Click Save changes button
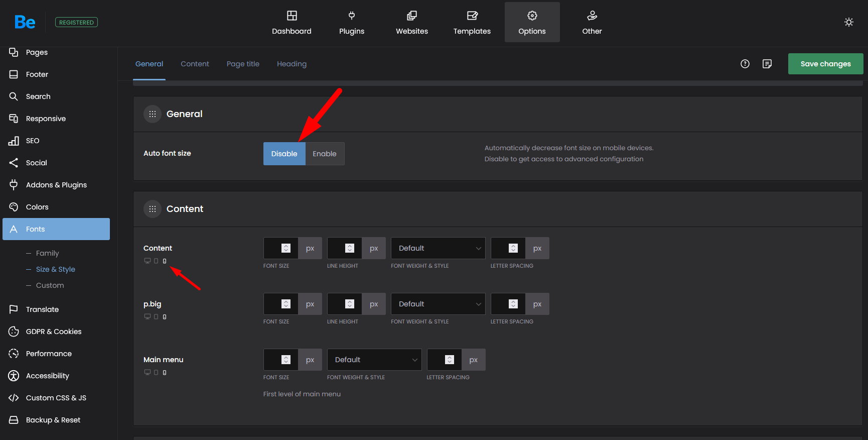This screenshot has width=868, height=440. [x=826, y=64]
